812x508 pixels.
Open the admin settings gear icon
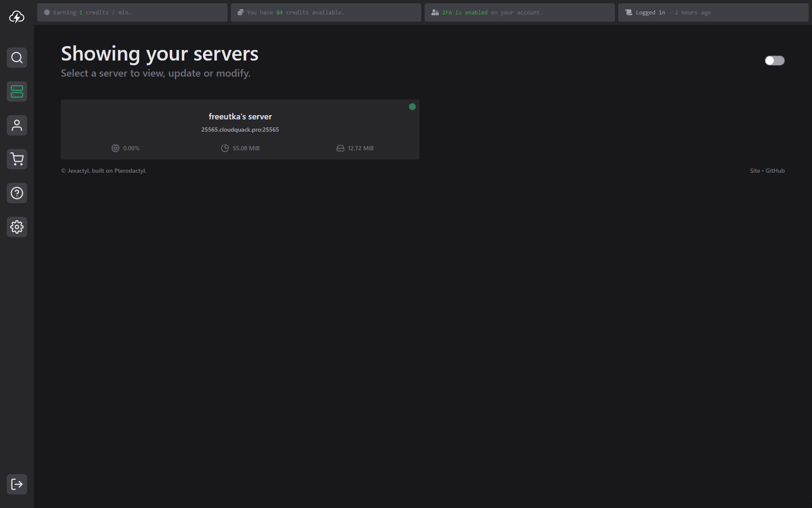[x=17, y=227]
